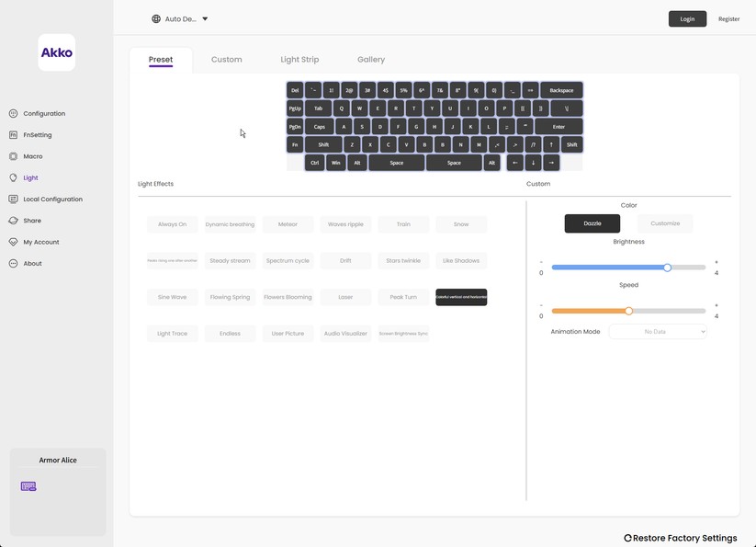Click the Enter key on keyboard preview
The width and height of the screenshot is (756, 547).
tap(559, 126)
